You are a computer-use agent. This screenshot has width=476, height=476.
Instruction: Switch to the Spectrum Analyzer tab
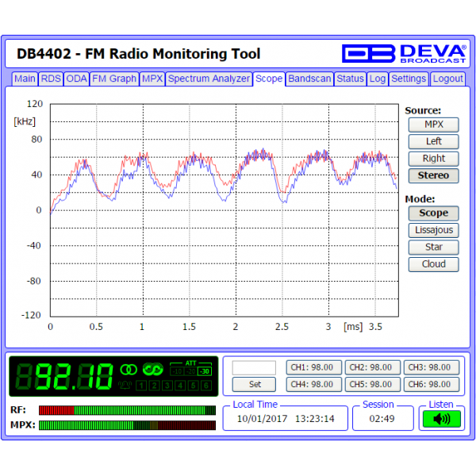coord(209,79)
